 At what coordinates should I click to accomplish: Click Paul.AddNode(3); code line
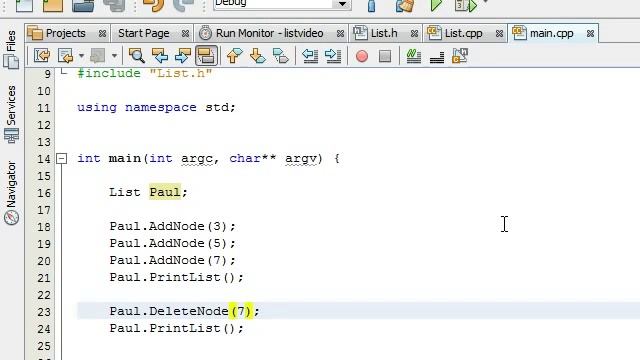click(172, 226)
